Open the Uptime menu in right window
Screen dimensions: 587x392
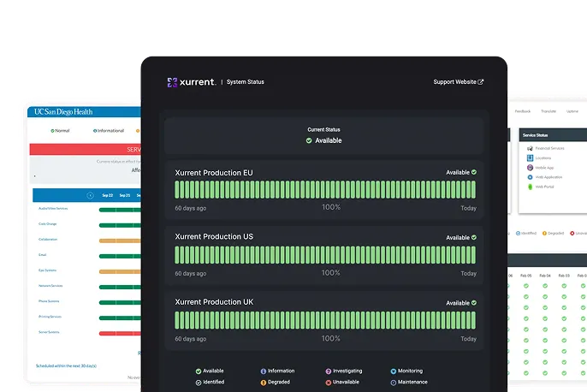[572, 111]
